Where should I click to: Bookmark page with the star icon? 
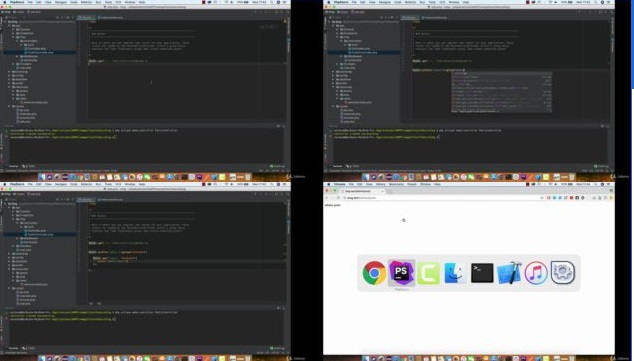[541, 198]
